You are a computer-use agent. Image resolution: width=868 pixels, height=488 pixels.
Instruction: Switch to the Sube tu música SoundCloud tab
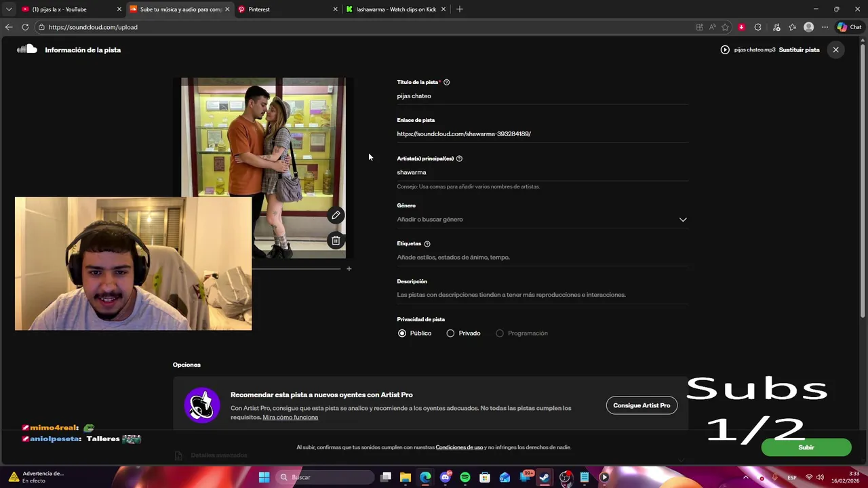[x=180, y=9]
